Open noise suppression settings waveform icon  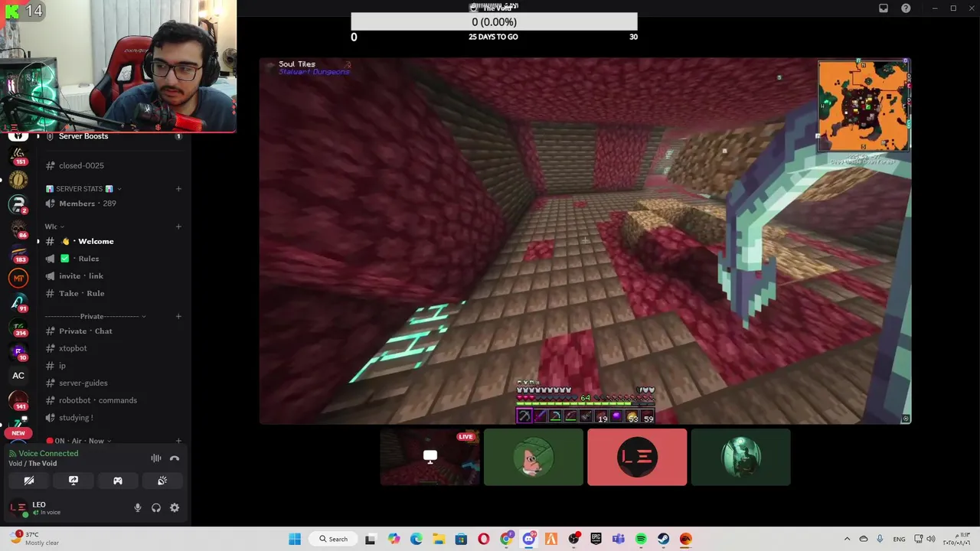point(156,458)
